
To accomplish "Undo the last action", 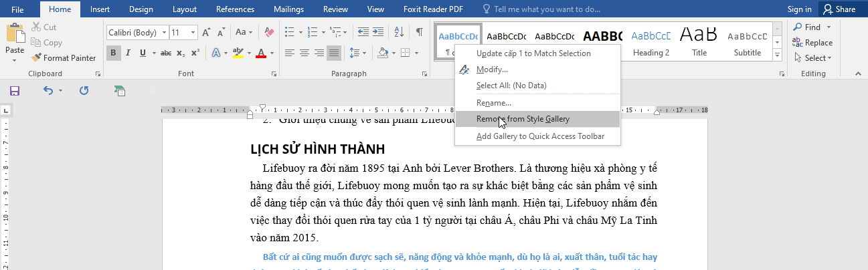I will [48, 90].
